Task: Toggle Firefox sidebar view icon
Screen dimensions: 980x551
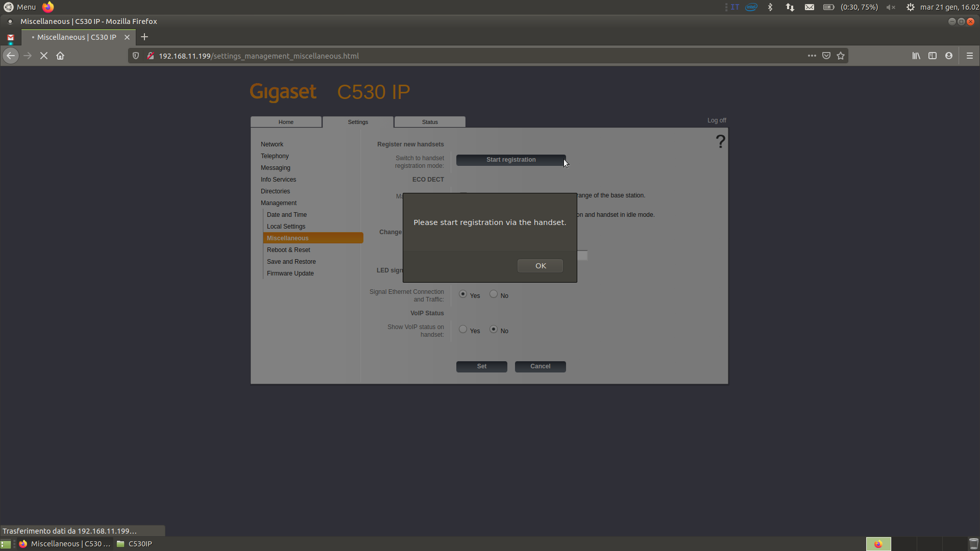Action: (933, 56)
